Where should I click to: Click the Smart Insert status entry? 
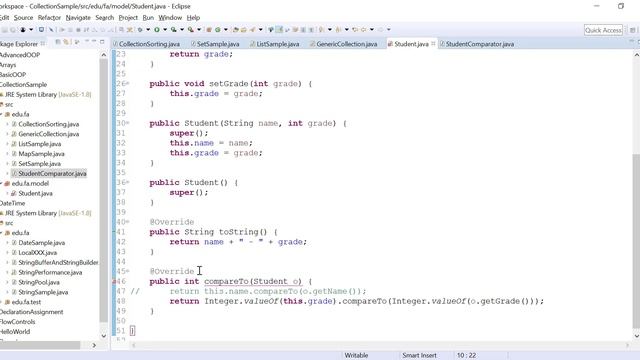tap(419, 356)
